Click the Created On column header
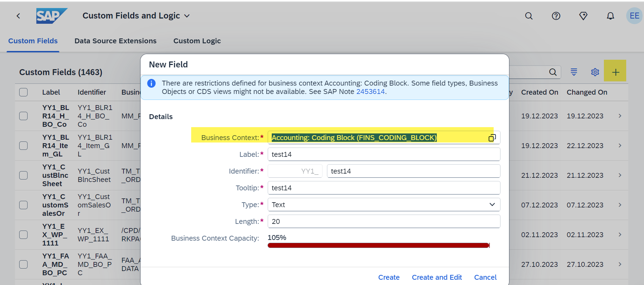 pyautogui.click(x=540, y=92)
